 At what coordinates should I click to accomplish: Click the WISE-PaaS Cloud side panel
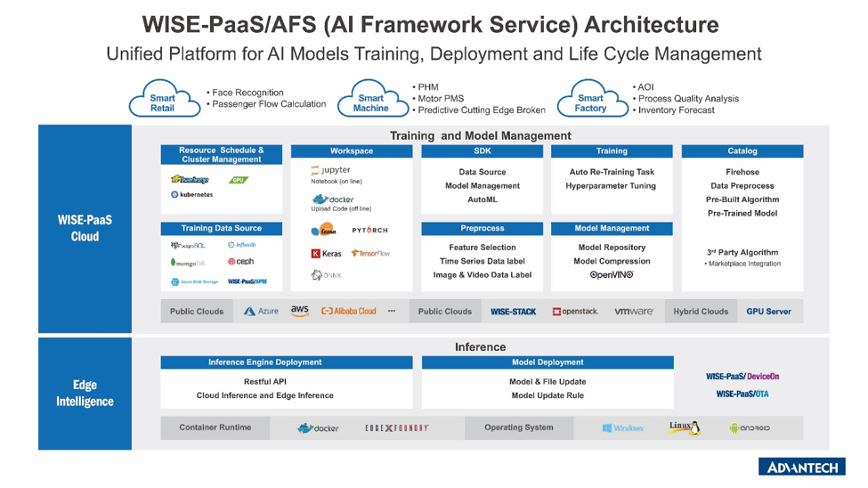point(85,229)
